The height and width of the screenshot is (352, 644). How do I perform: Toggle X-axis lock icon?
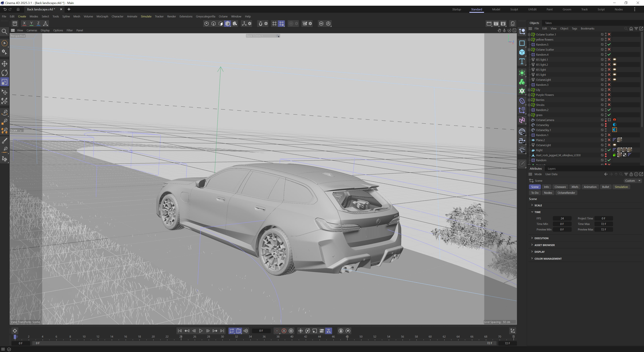click(24, 23)
